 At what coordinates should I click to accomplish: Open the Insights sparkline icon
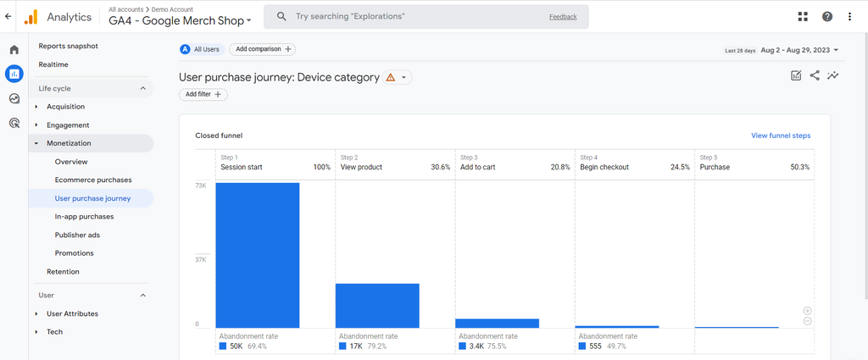pos(833,75)
